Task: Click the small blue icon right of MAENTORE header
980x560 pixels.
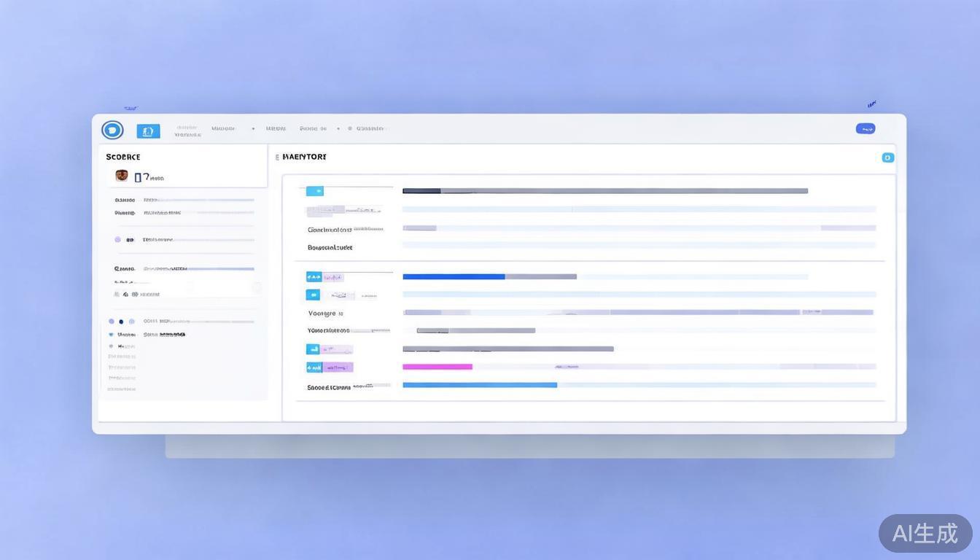Action: point(887,157)
